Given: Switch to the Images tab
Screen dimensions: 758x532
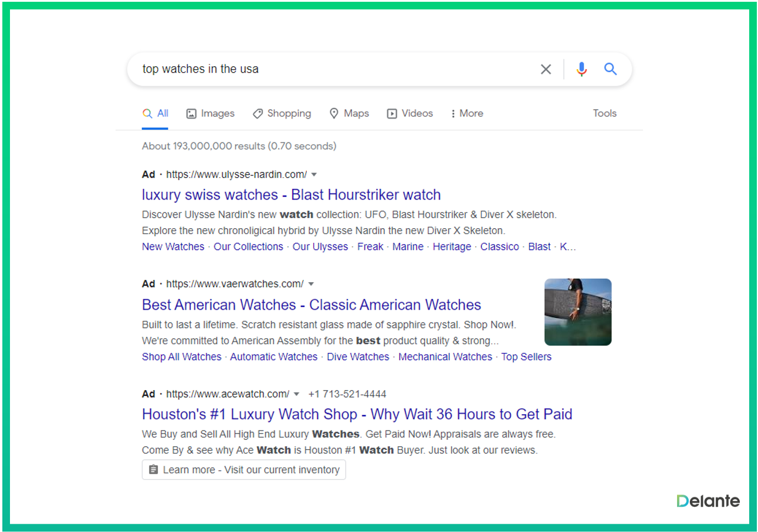Looking at the screenshot, I should pyautogui.click(x=210, y=114).
